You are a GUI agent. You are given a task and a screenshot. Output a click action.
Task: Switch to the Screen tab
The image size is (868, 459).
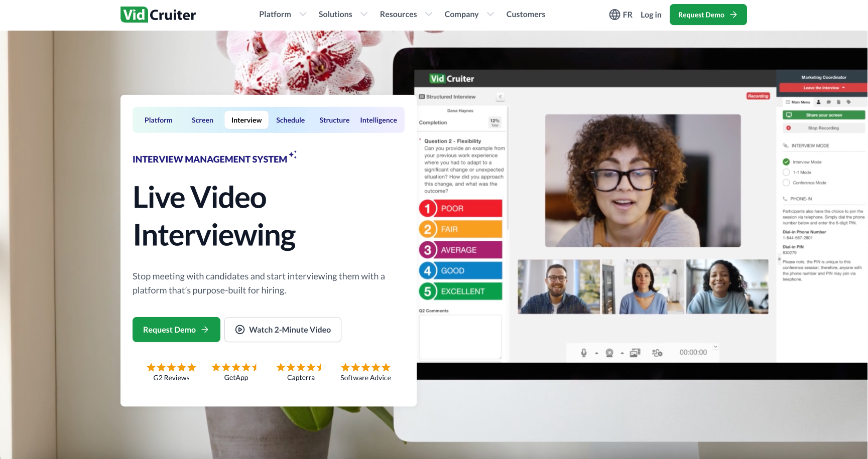pos(202,120)
